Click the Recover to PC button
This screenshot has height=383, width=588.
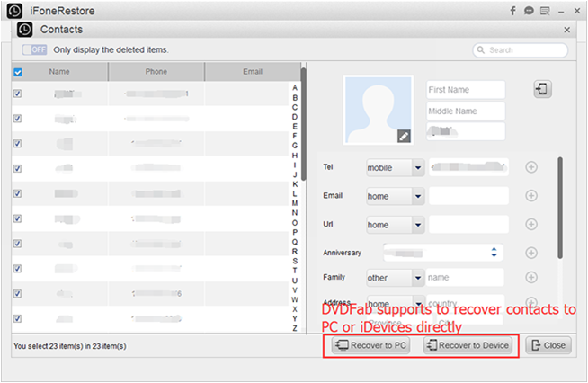point(370,345)
